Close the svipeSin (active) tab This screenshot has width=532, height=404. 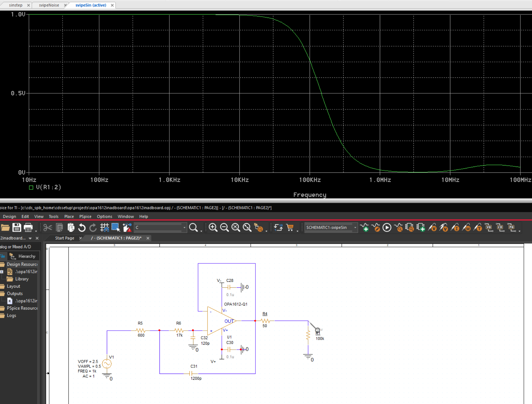[112, 5]
